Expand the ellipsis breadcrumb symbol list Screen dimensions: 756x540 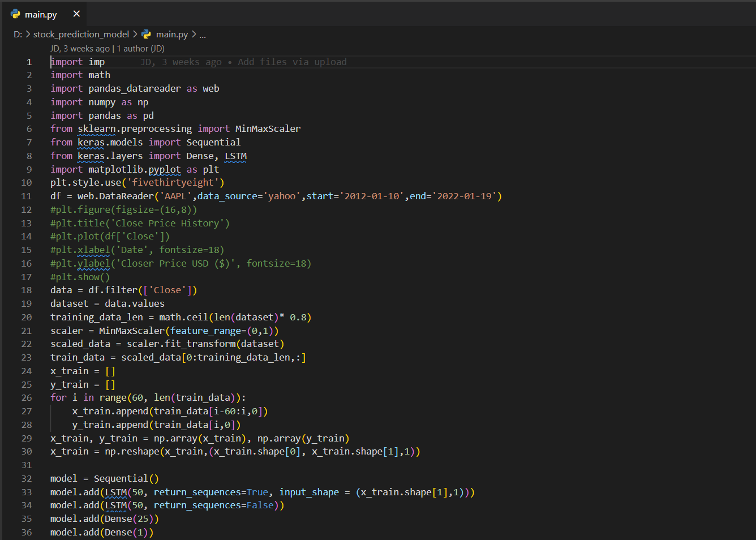203,35
